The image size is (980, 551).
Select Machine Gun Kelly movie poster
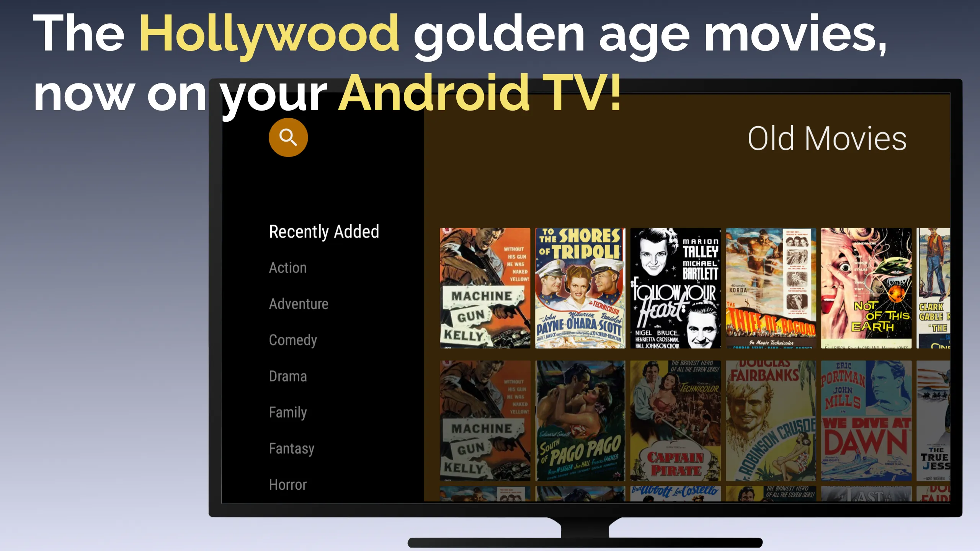click(x=484, y=288)
